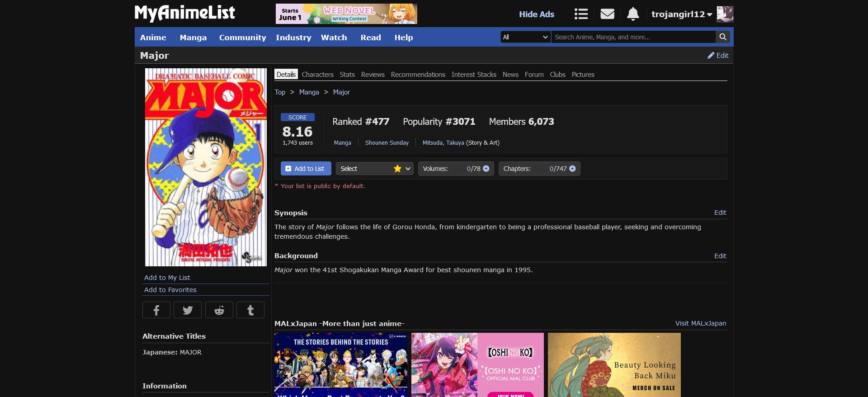Switch to the Interest Stacks tab
The width and height of the screenshot is (868, 397).
[x=474, y=75]
